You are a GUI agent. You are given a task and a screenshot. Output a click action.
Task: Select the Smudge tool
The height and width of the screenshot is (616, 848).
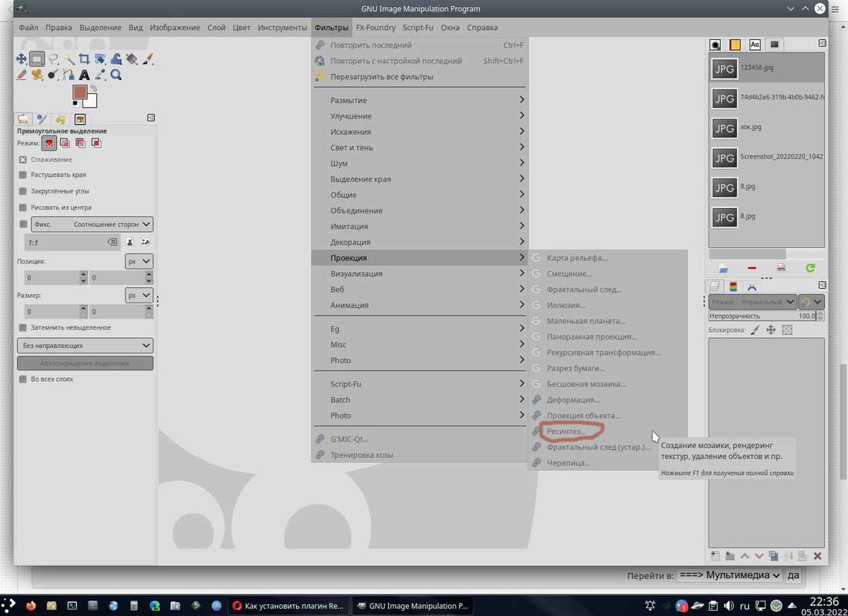tap(53, 75)
